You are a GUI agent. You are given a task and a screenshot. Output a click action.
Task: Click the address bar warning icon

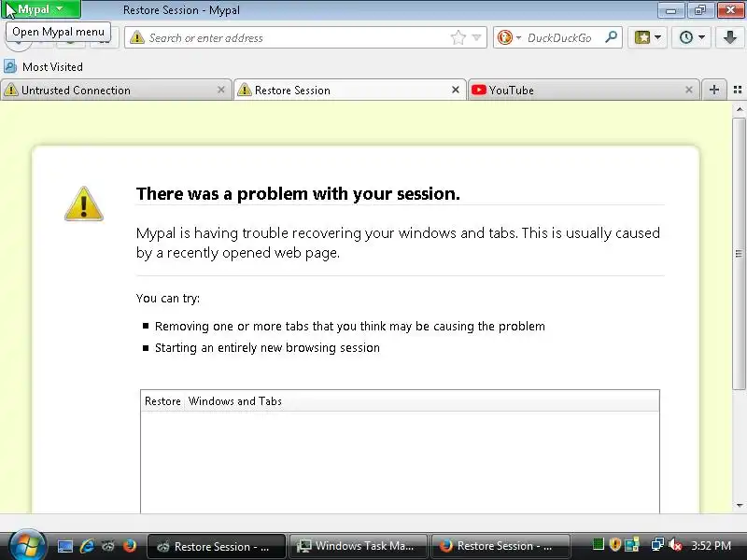click(x=136, y=37)
